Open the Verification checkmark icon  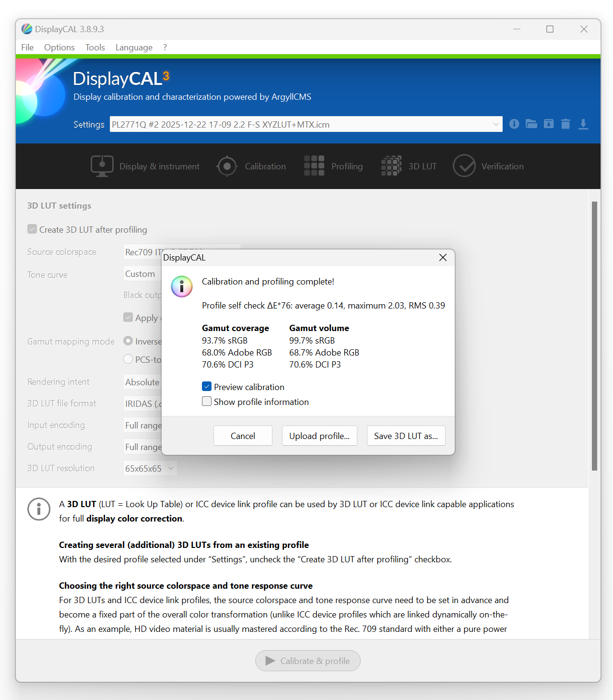coord(464,166)
